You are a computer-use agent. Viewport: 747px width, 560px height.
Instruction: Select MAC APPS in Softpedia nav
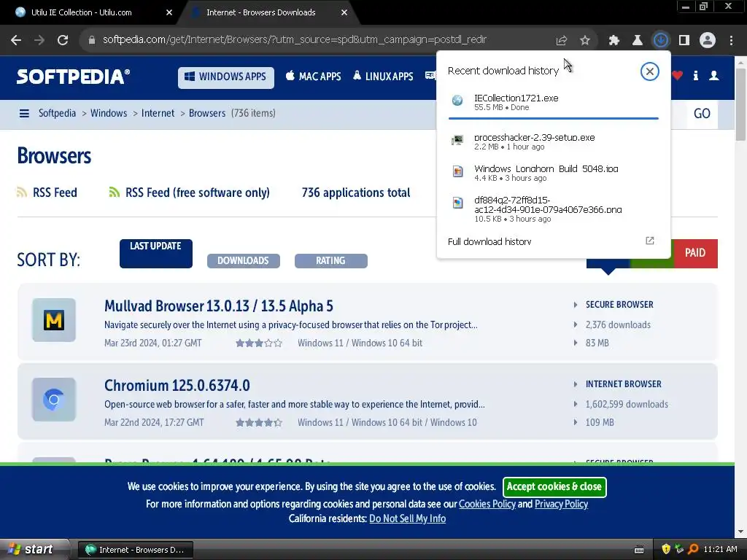pyautogui.click(x=314, y=76)
